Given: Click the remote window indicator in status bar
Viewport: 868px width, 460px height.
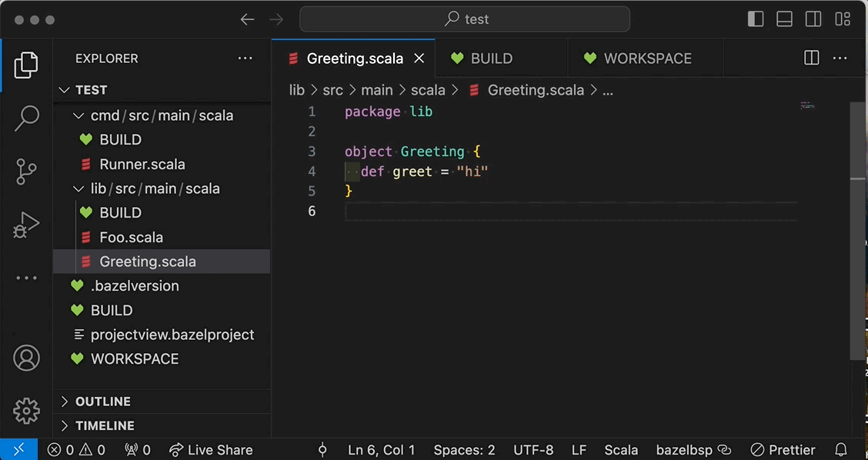Looking at the screenshot, I should pyautogui.click(x=18, y=449).
